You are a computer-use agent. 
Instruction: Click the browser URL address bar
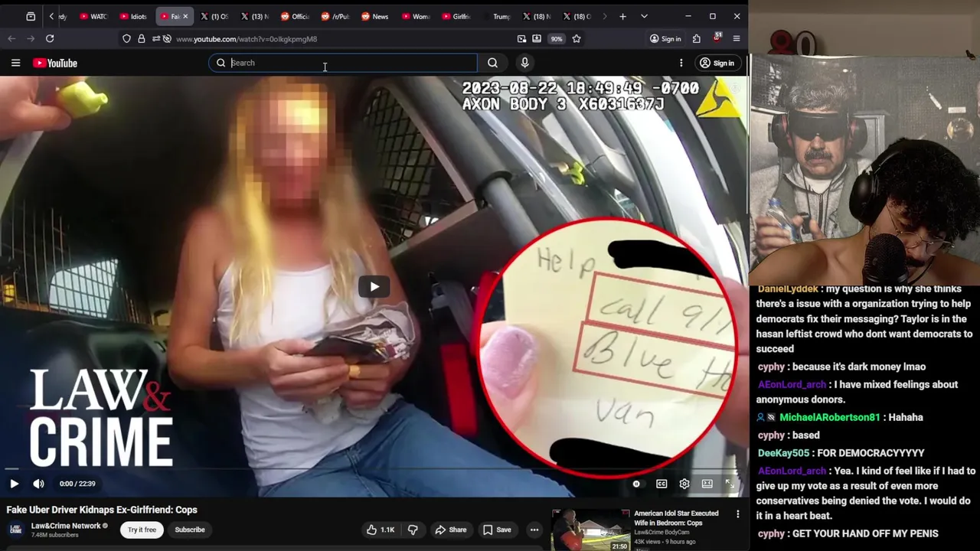tap(337, 39)
